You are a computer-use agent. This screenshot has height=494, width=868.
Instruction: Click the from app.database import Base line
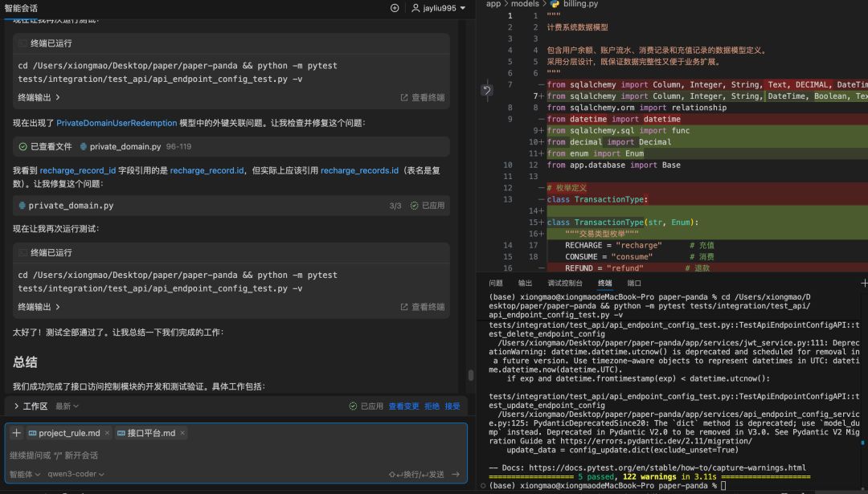tap(613, 165)
